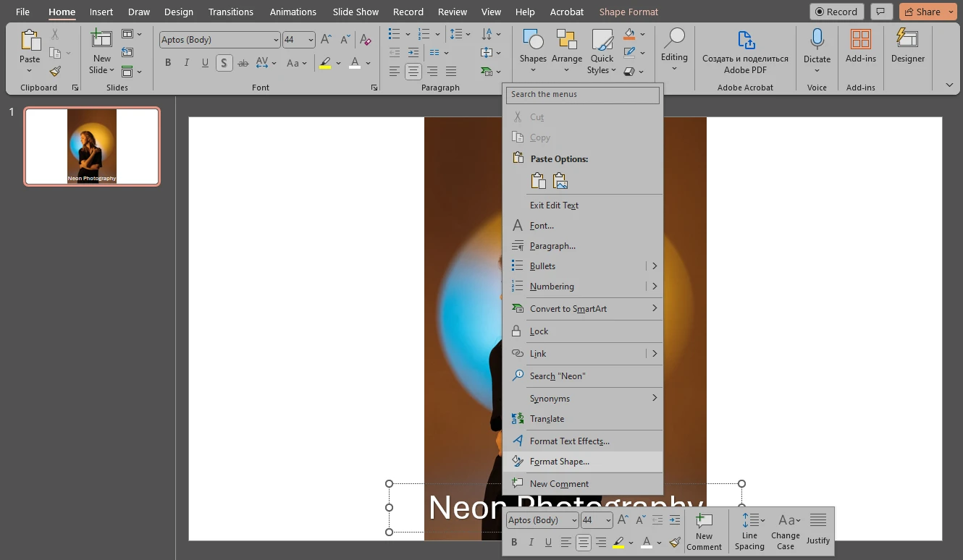Image resolution: width=963 pixels, height=560 pixels.
Task: Toggle underline in the mini toolbar
Action: click(x=548, y=542)
